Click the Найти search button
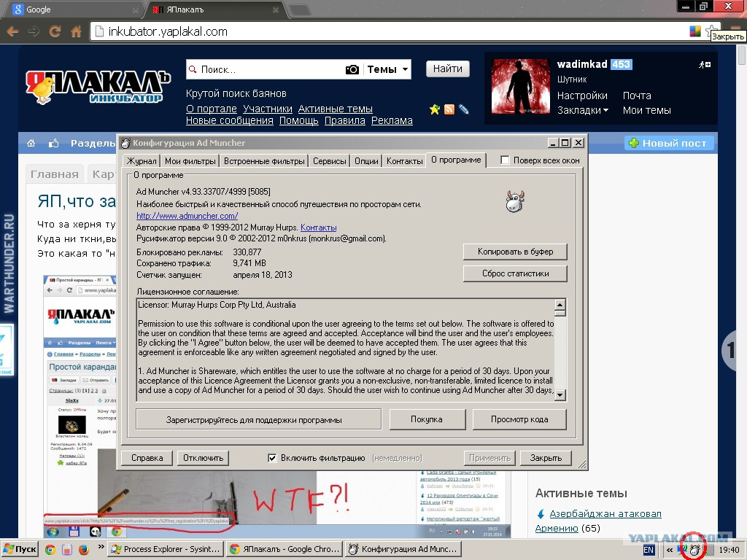The image size is (747, 560). click(447, 69)
